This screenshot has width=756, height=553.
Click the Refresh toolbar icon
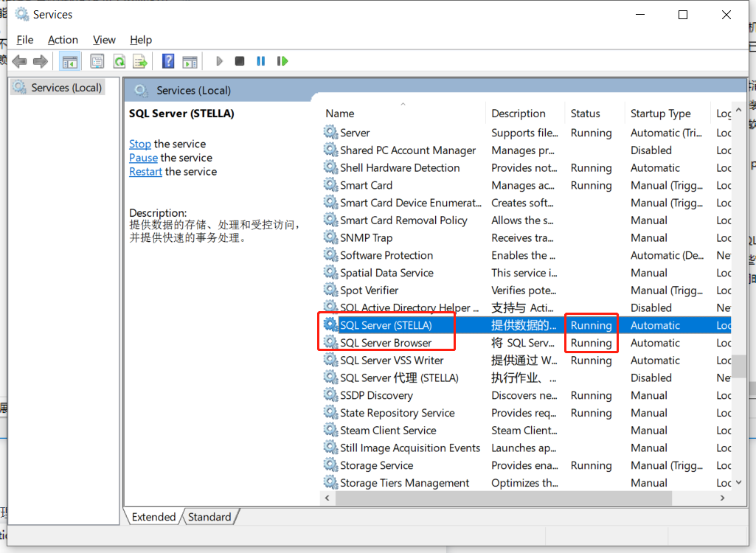pyautogui.click(x=119, y=60)
